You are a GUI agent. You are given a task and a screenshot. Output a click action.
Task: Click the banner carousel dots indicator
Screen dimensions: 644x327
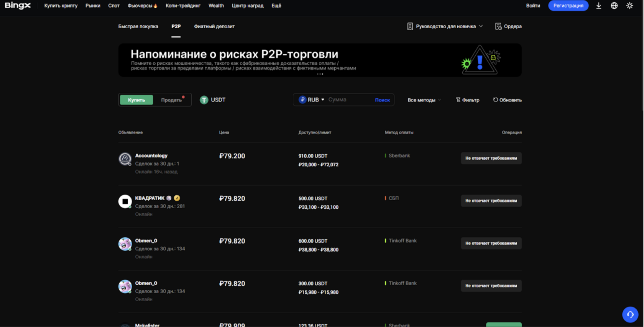[320, 74]
